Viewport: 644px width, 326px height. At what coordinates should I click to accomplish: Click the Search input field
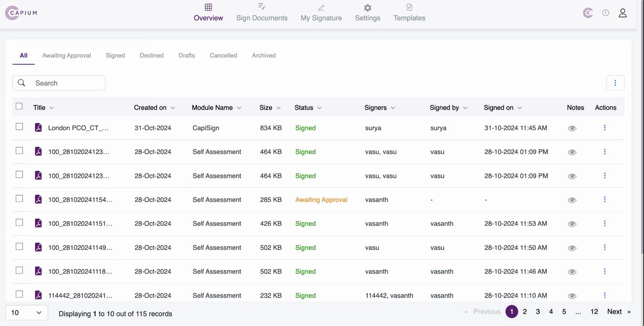(67, 83)
